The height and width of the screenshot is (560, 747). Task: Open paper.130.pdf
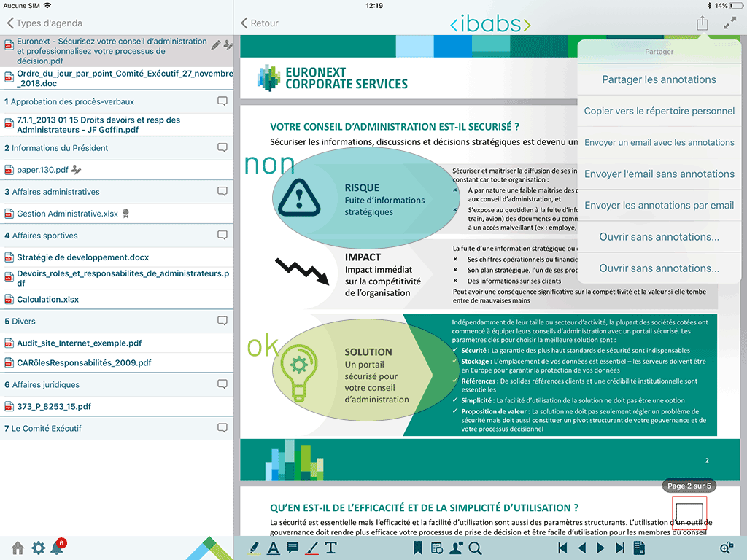pyautogui.click(x=117, y=169)
